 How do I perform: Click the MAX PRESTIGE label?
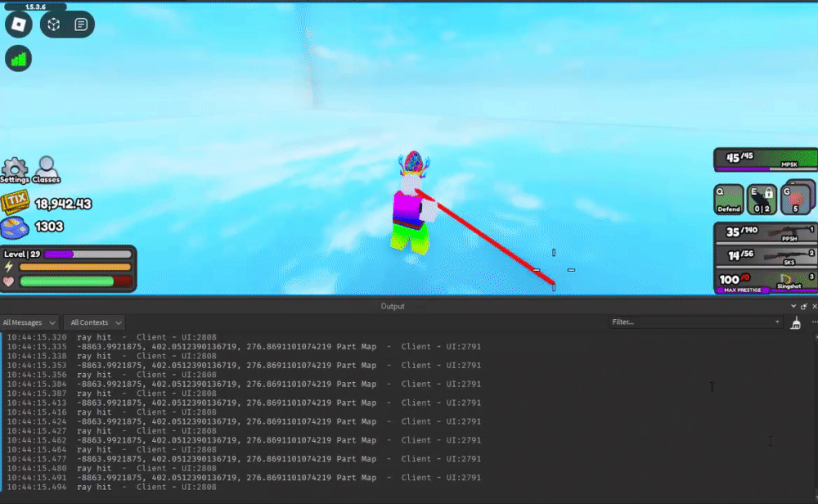click(743, 290)
